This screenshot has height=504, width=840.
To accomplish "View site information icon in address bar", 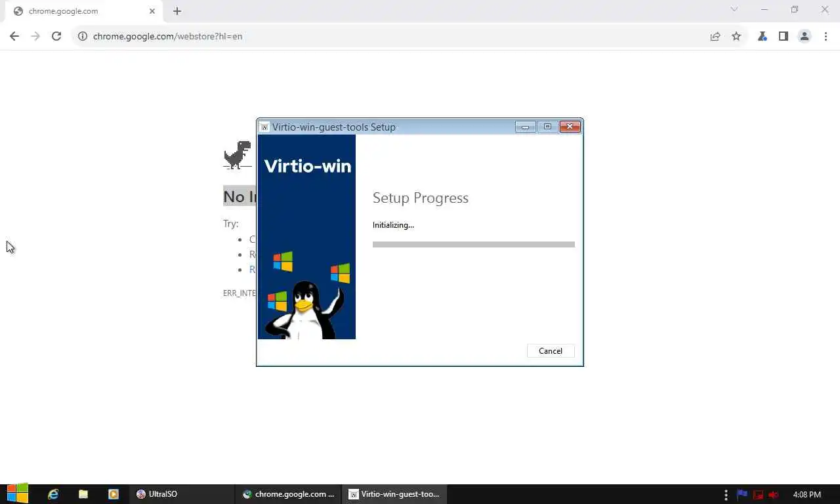I will (x=83, y=36).
